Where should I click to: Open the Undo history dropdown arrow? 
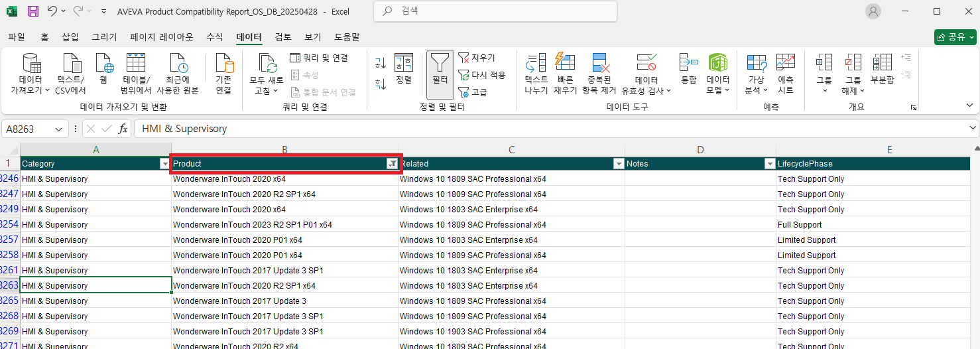(63, 11)
